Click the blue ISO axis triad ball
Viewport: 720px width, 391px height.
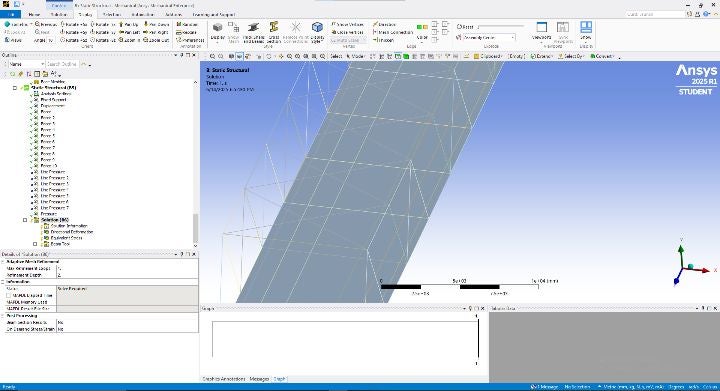676,281
